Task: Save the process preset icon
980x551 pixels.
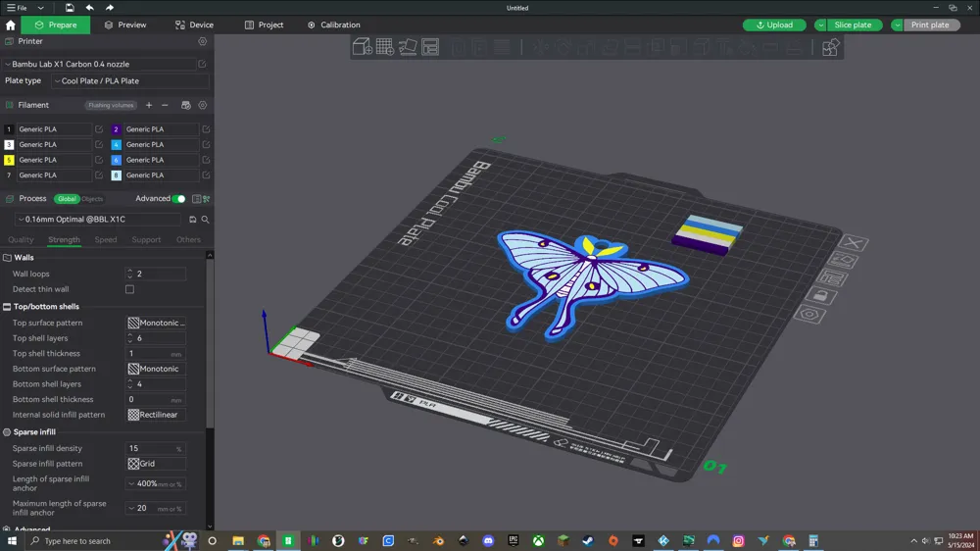Action: [192, 220]
